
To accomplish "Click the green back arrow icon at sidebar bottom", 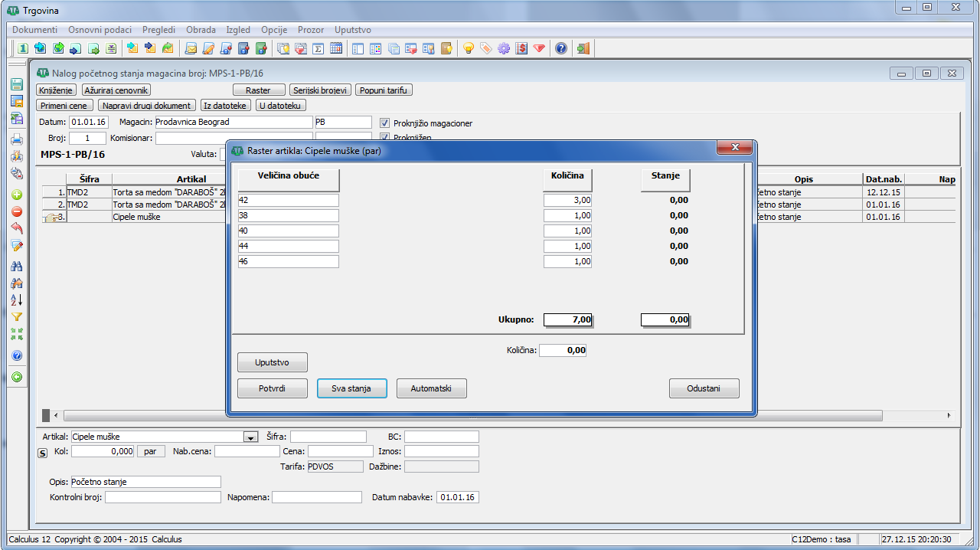I will tap(16, 377).
